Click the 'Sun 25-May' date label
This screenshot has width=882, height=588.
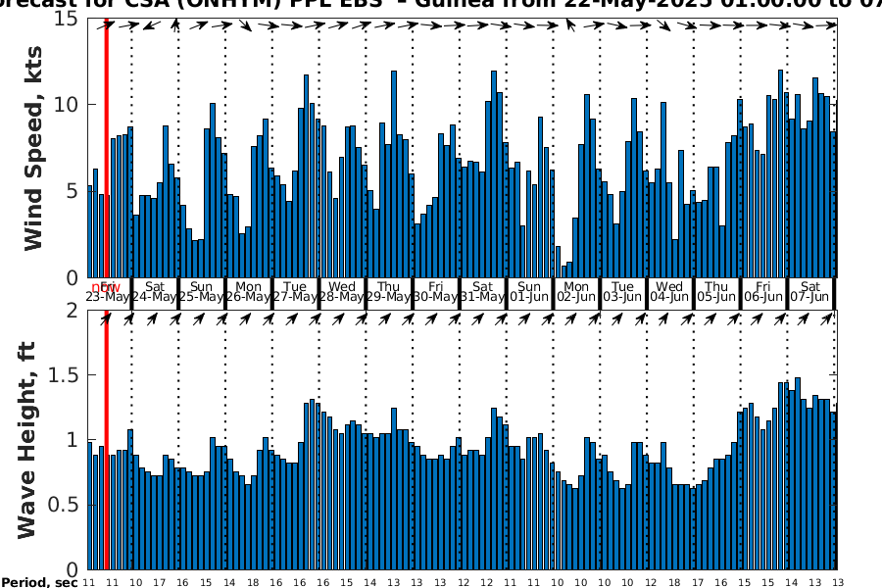click(201, 292)
